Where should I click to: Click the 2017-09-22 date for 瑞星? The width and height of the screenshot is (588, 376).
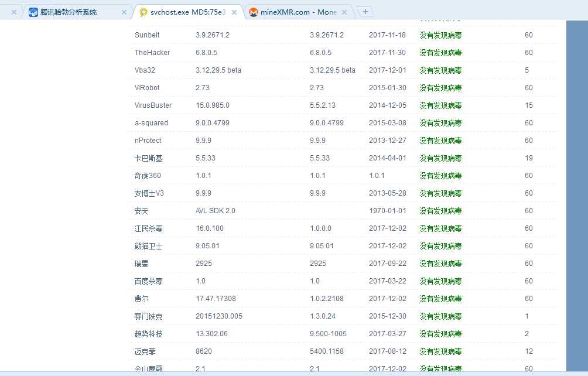pos(387,264)
